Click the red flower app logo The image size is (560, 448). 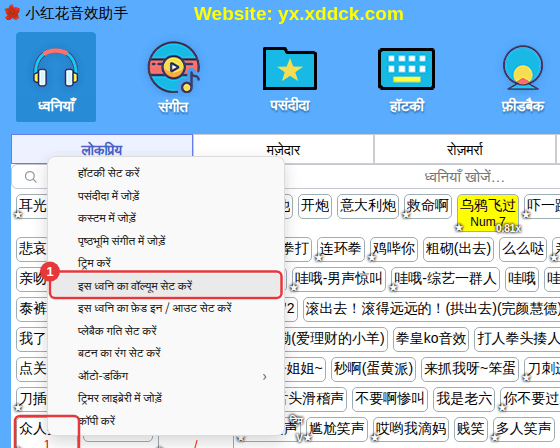point(12,13)
